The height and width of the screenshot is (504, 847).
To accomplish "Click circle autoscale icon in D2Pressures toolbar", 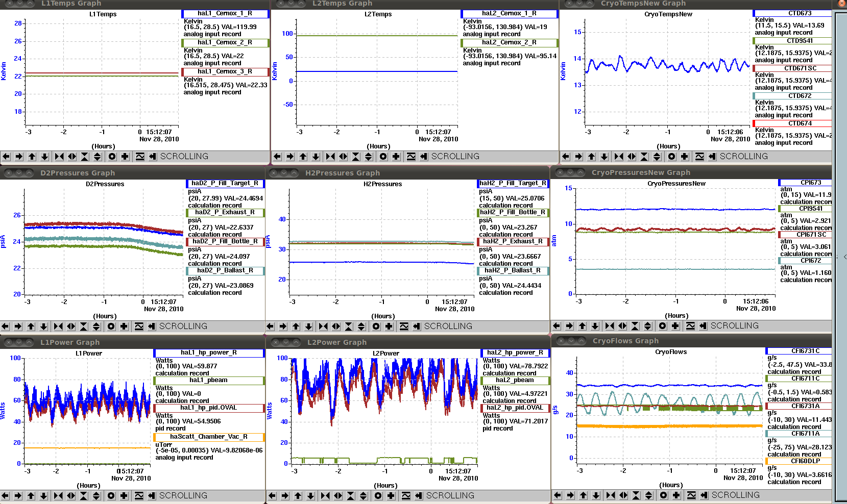I will point(111,326).
